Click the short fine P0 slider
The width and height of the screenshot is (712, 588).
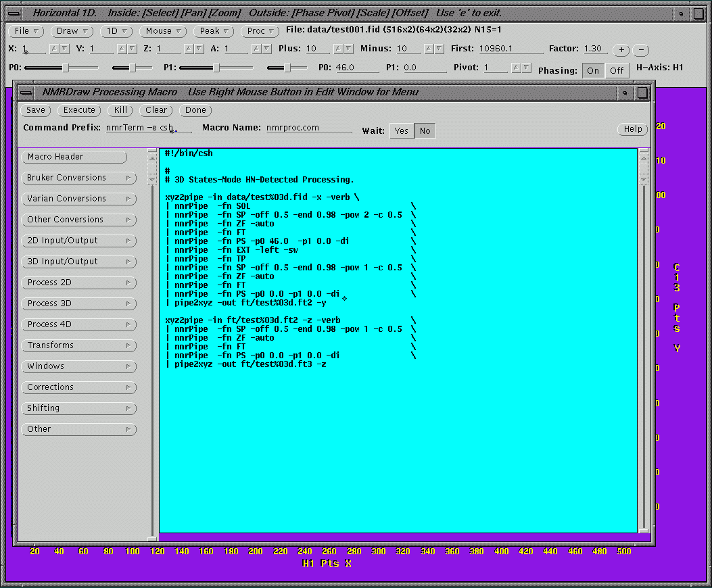(x=132, y=68)
